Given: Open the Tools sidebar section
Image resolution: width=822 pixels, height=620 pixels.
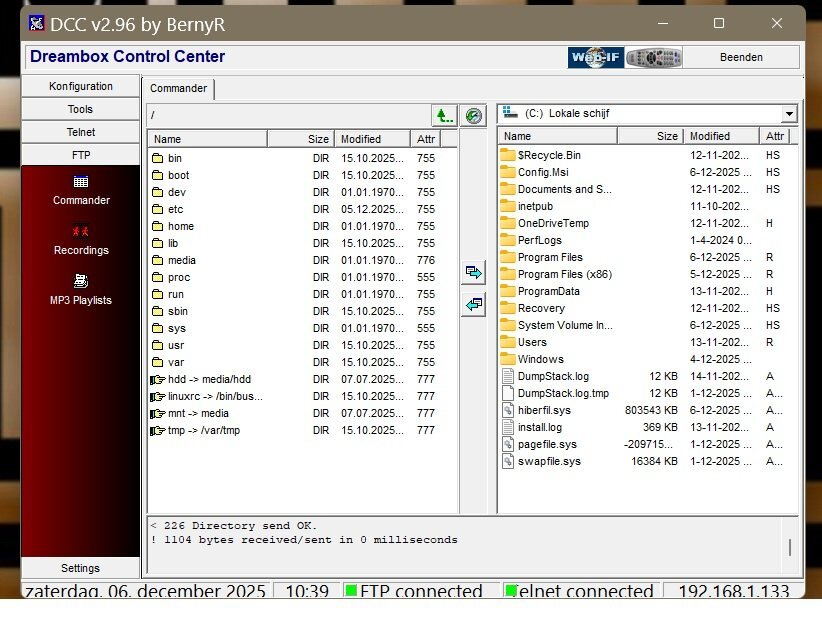Looking at the screenshot, I should tap(81, 109).
